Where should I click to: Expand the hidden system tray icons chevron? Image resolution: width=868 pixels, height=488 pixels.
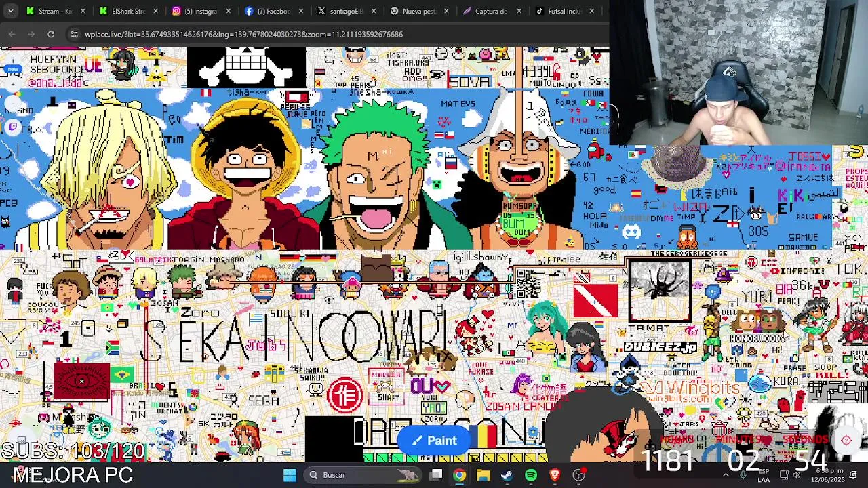point(726,474)
